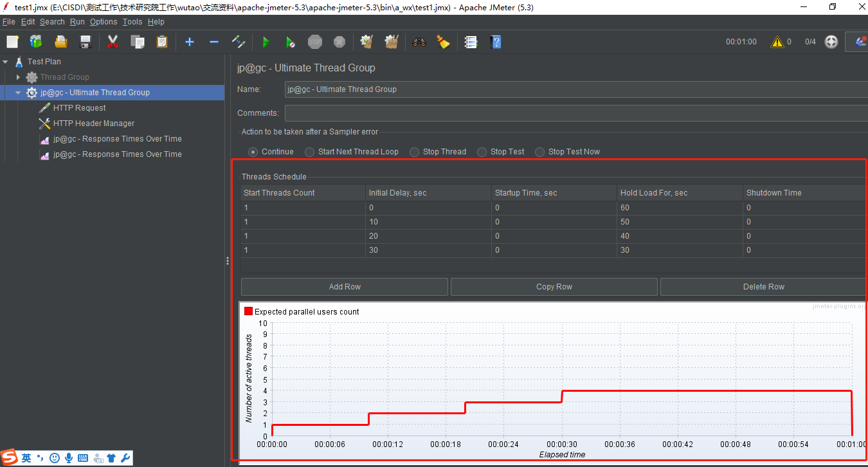
Task: Open the Options menu
Action: (x=104, y=22)
